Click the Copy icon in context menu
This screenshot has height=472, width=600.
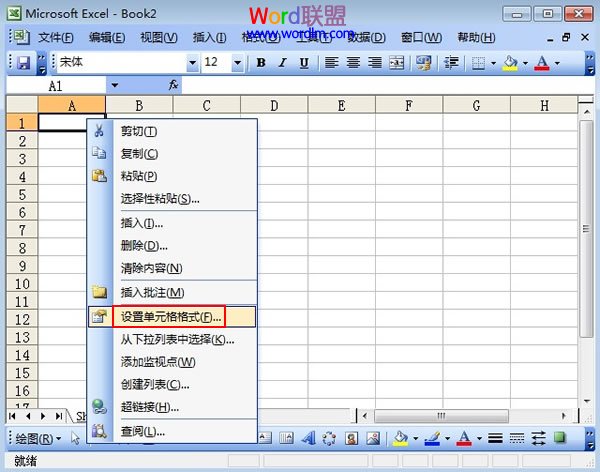tap(99, 153)
